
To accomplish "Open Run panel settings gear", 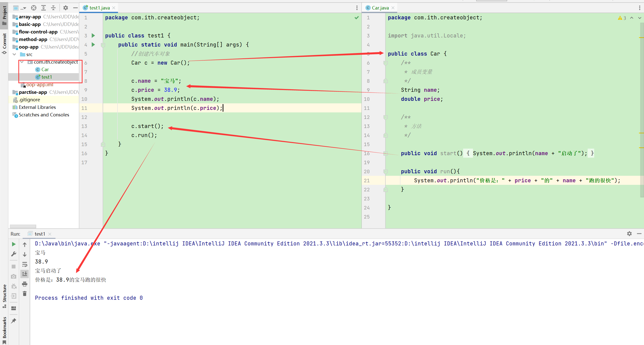I will tap(629, 234).
